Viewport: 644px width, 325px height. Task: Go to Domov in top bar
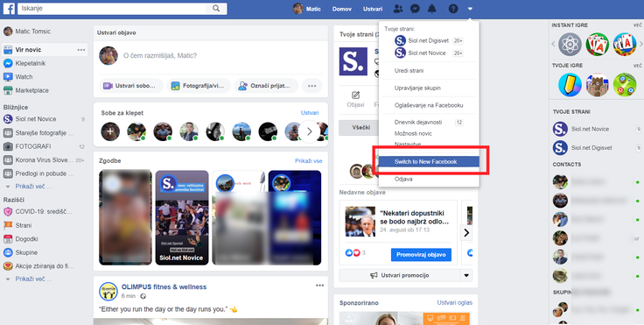(342, 9)
